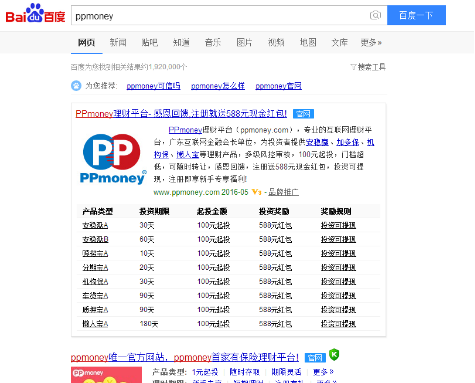475x383 pixels.
Task: Click the 品牌推广 link
Action: [283, 192]
